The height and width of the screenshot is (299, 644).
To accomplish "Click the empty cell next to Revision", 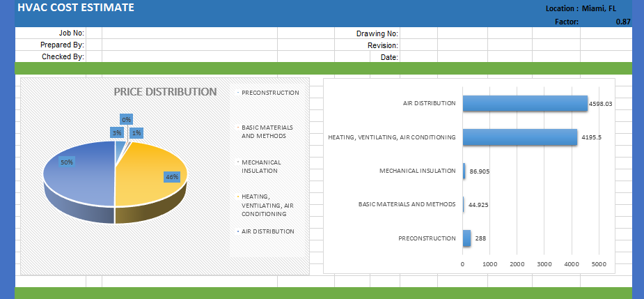I will [418, 45].
